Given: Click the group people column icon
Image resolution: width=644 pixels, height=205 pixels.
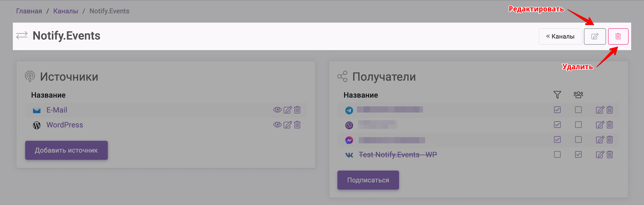Looking at the screenshot, I should [578, 95].
